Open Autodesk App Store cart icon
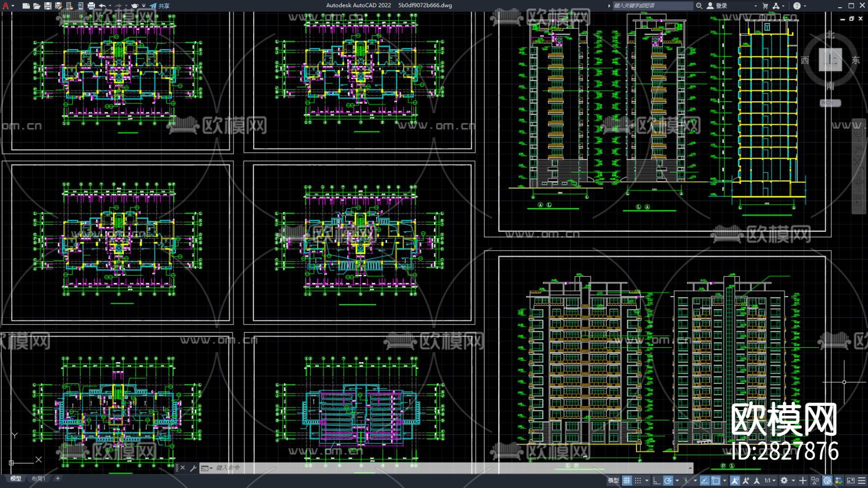This screenshot has width=868, height=488. [765, 6]
